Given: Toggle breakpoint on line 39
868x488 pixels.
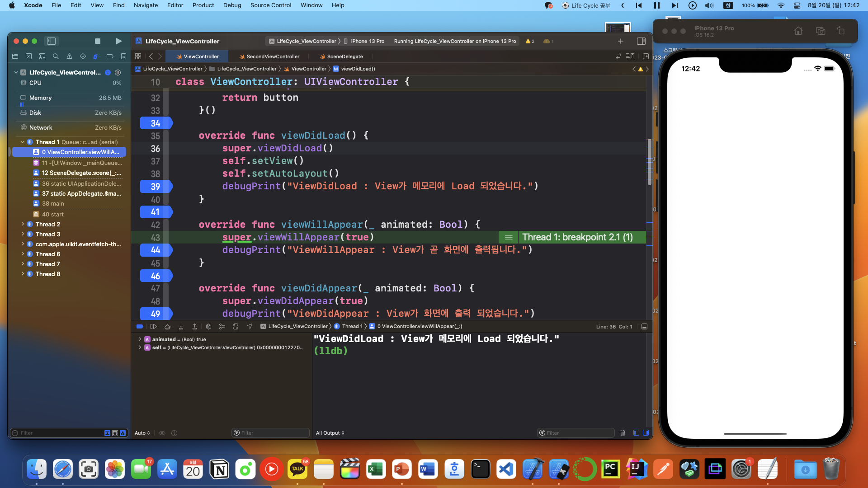Looking at the screenshot, I should click(156, 187).
